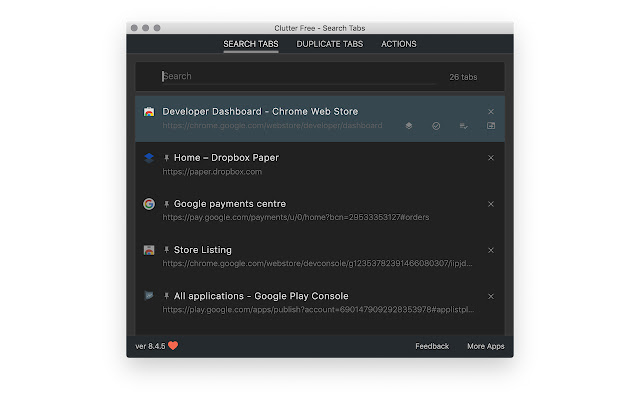
Task: Open the DUPLICATE TABS tab
Action: coord(329,44)
